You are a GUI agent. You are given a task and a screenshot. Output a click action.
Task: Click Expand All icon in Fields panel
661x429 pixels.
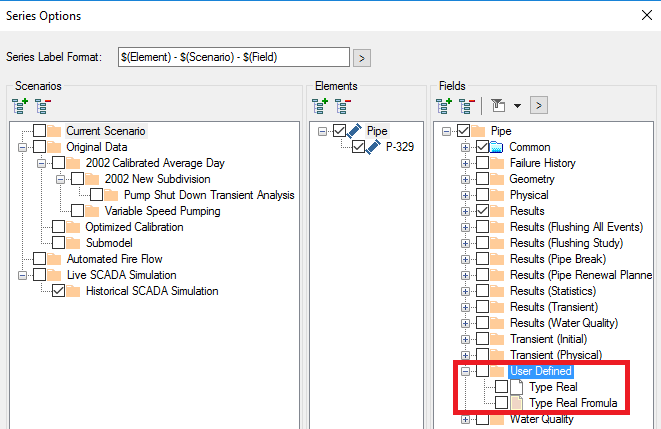tap(444, 106)
